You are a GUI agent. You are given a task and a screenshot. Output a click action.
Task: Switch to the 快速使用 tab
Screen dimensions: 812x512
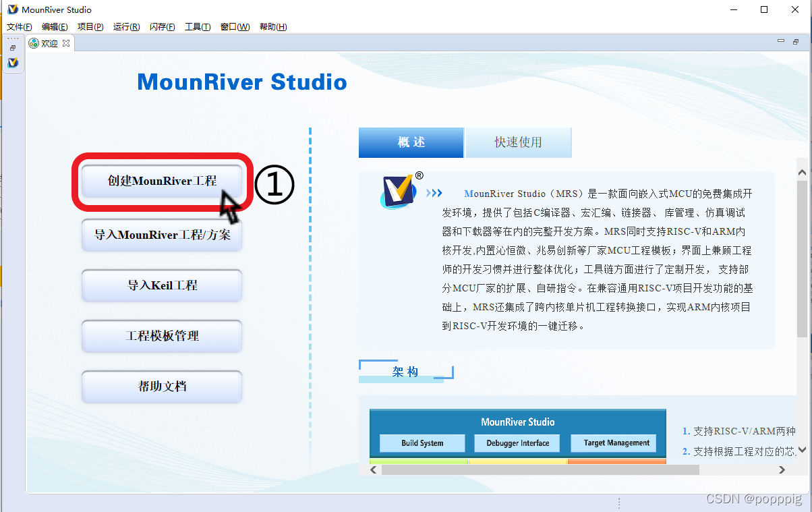point(518,142)
